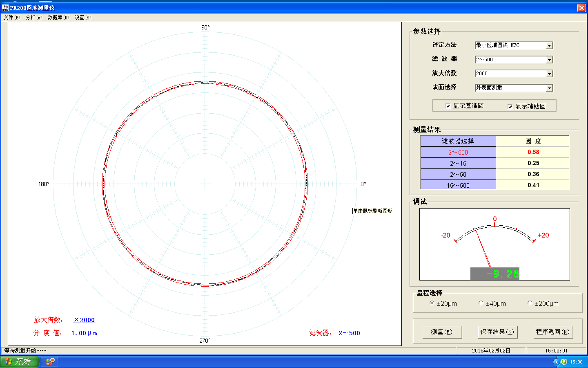This screenshot has width=588, height=368.
Task: Open the 放大倍数 dropdown showing 2000
Action: (x=549, y=74)
